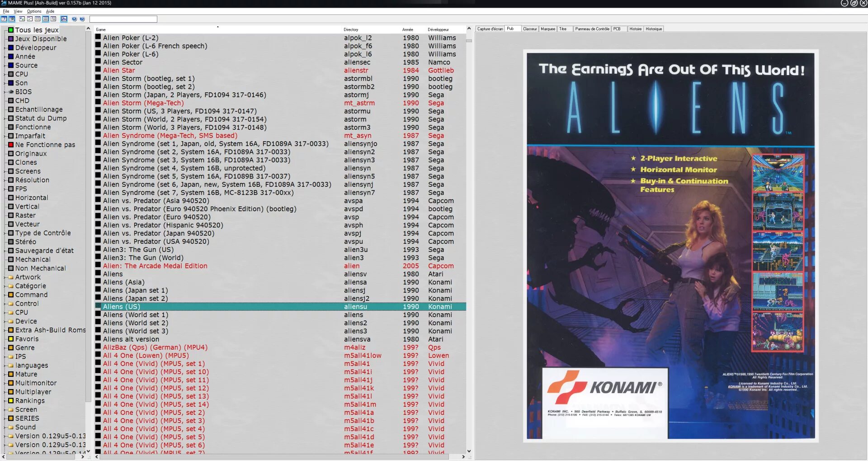
Task: Expand the Son folder tree node
Action: coord(5,83)
